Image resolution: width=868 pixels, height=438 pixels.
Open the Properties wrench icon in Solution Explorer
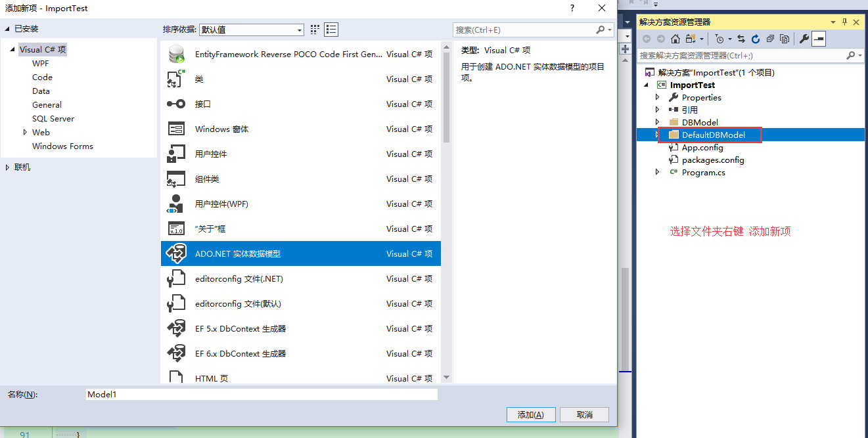point(804,39)
